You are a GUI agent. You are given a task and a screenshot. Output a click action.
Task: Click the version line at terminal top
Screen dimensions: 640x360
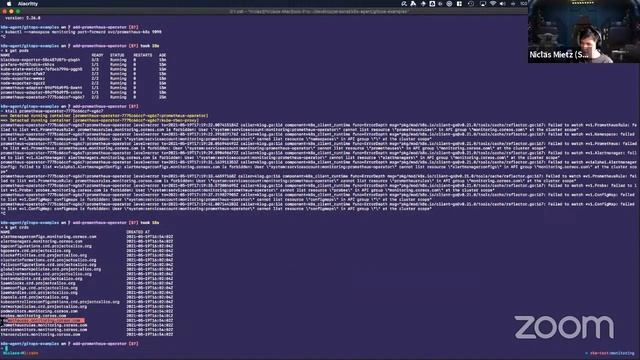(x=22, y=18)
